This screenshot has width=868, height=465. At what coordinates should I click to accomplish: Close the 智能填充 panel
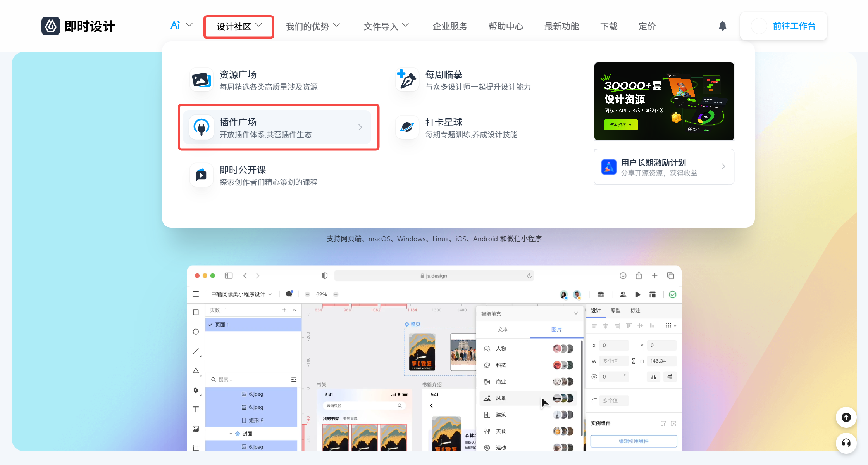pyautogui.click(x=576, y=314)
